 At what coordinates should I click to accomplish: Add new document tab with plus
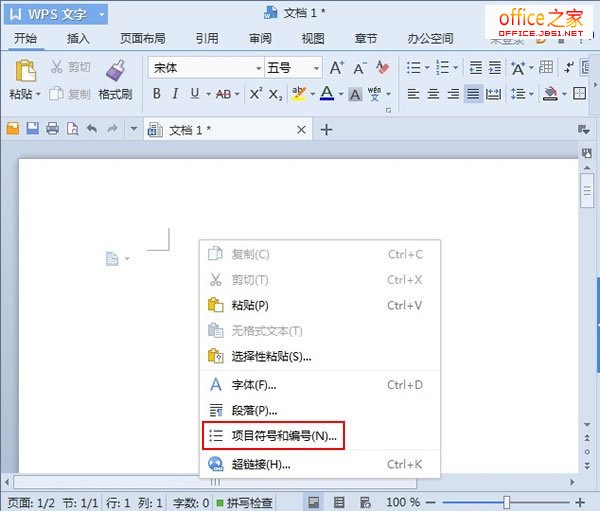[x=326, y=130]
